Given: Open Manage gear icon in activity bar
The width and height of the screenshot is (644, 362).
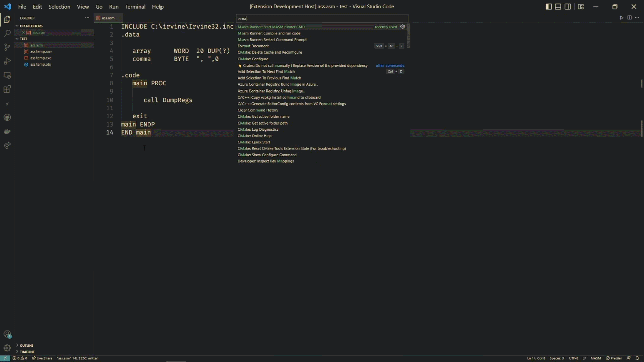Looking at the screenshot, I should 7,348.
